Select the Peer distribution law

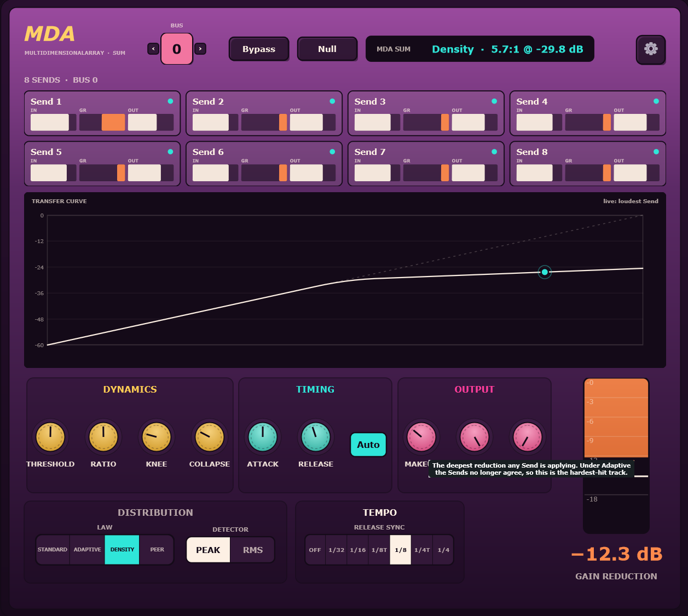pos(157,550)
